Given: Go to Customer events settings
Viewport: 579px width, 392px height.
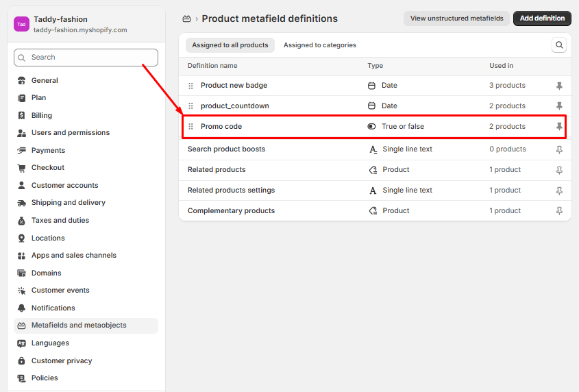Looking at the screenshot, I should point(60,291).
